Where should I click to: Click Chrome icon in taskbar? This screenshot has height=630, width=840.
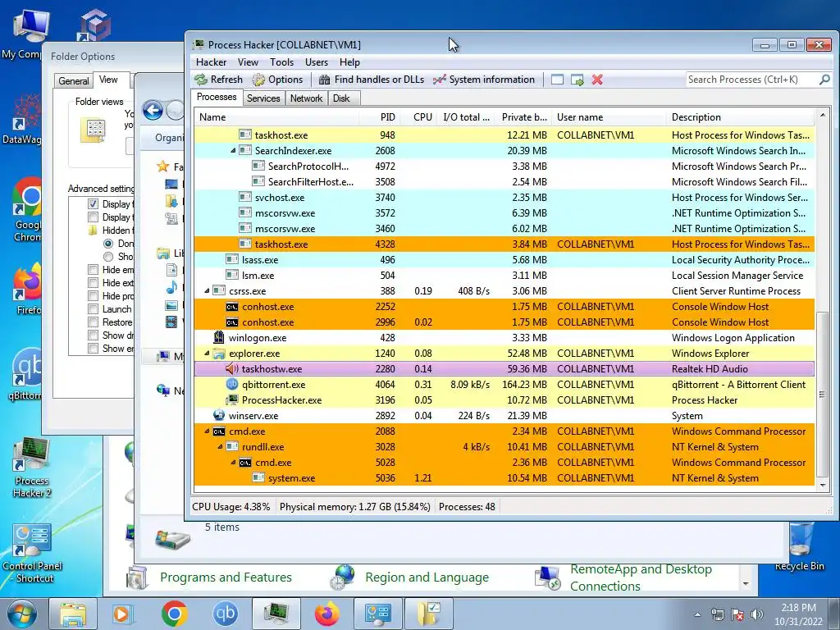[174, 614]
